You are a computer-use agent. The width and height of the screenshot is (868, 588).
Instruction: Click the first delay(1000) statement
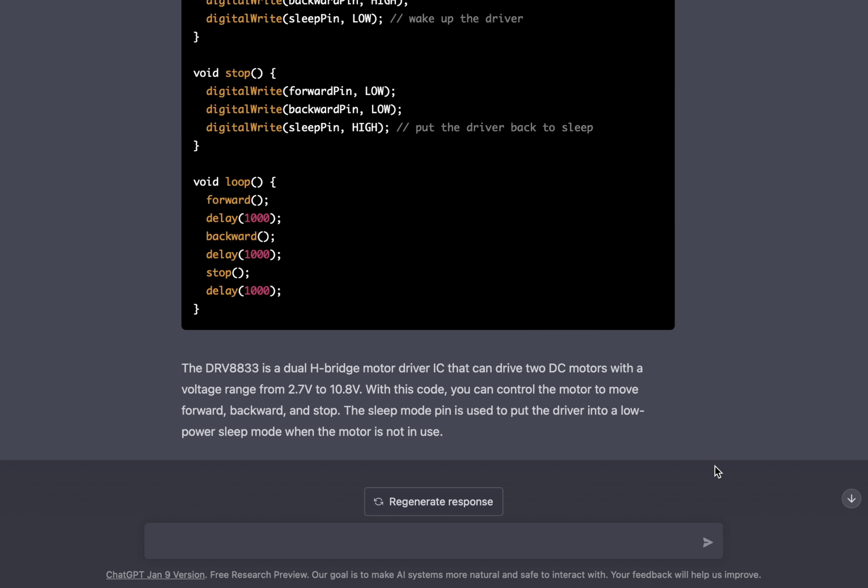243,218
